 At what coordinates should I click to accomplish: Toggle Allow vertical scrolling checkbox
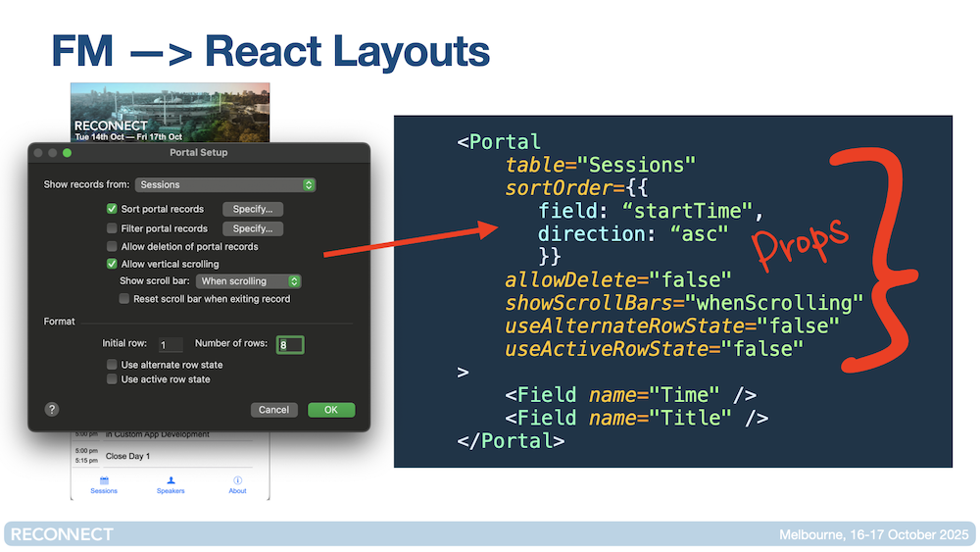click(112, 264)
